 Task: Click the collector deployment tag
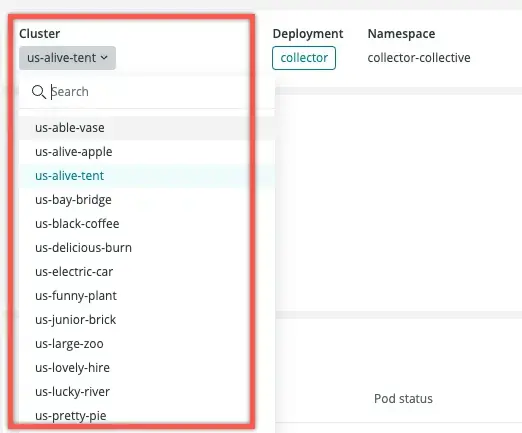(304, 58)
